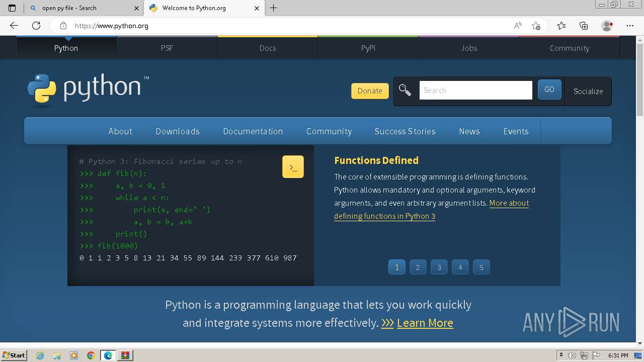This screenshot has height=362, width=644.
Task: Switch to the open py file tab
Action: point(84,8)
